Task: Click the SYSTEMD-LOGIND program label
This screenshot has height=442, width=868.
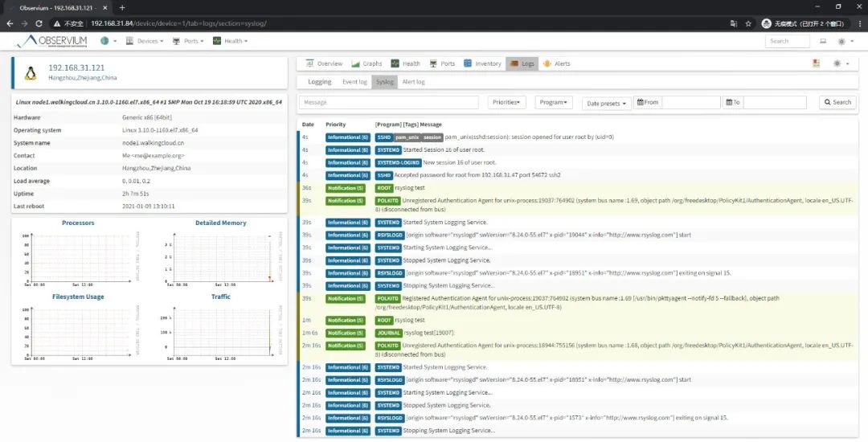Action: click(398, 162)
